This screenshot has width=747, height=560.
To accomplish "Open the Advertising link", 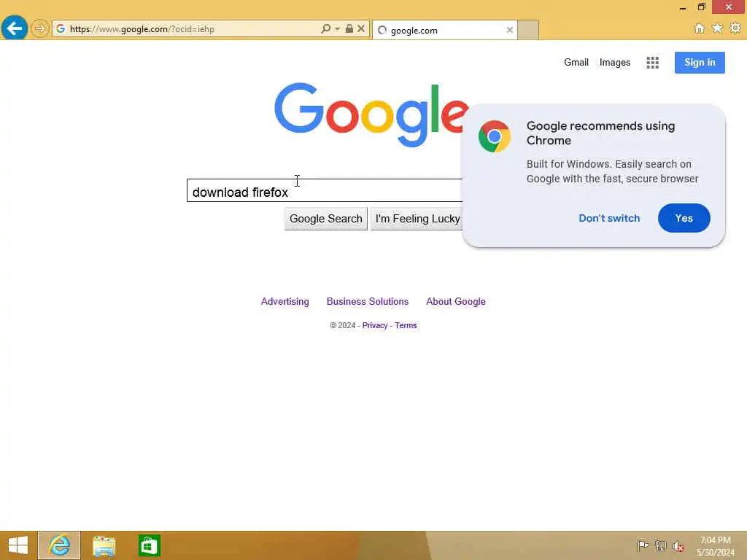I will [285, 301].
